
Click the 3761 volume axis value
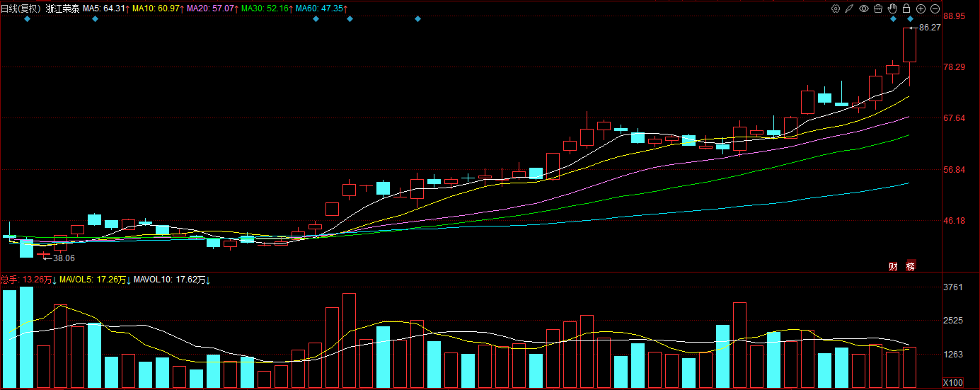point(953,287)
